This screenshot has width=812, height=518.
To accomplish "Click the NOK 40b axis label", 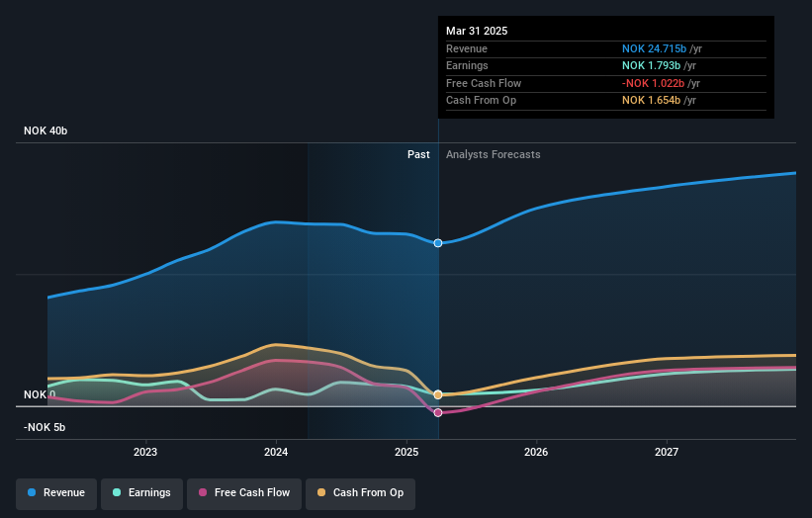I will (x=45, y=130).
